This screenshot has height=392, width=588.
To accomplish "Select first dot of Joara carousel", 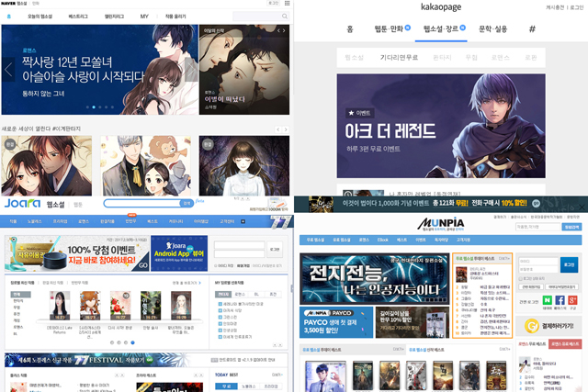I will coord(112,342).
